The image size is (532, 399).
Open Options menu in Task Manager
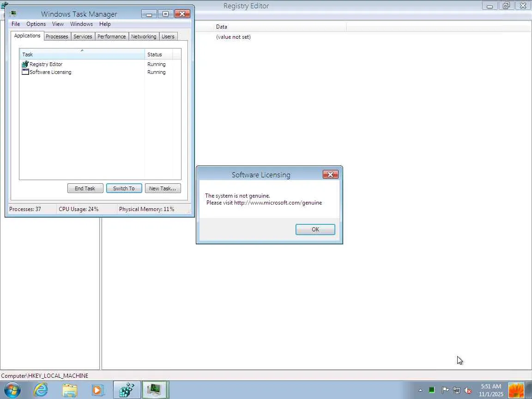[36, 24]
